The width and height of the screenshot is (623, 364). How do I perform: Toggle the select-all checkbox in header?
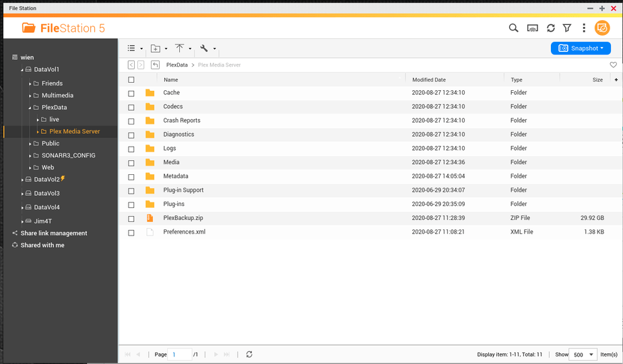coord(131,80)
